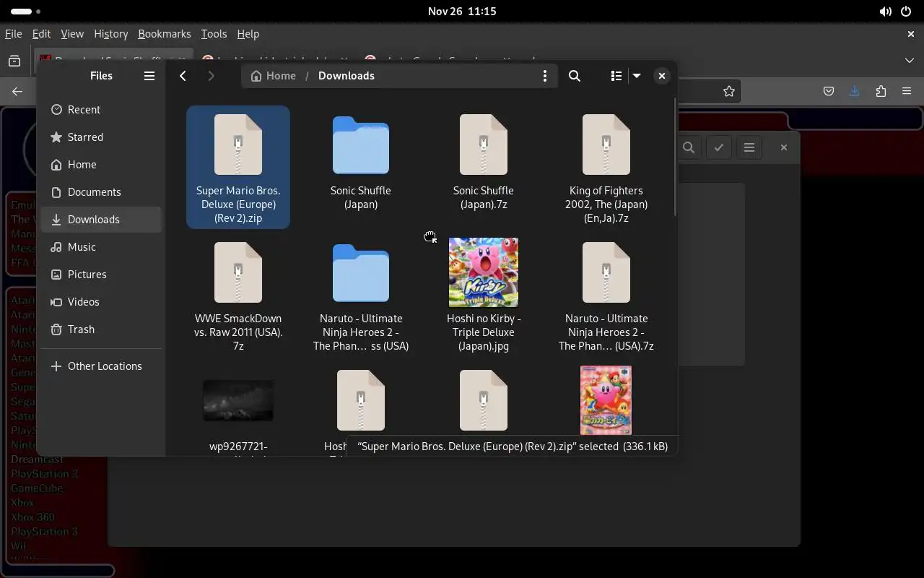Select King of Fighters 2002 7z archive icon

point(606,144)
